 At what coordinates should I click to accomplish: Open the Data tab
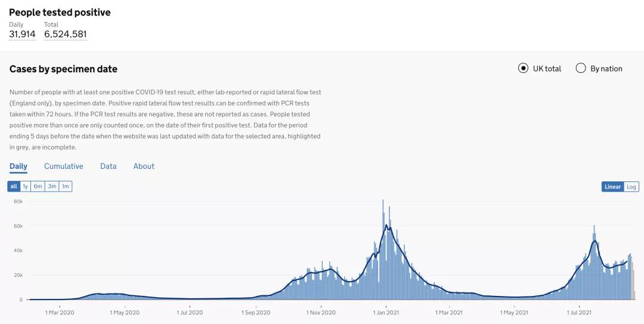coord(109,166)
